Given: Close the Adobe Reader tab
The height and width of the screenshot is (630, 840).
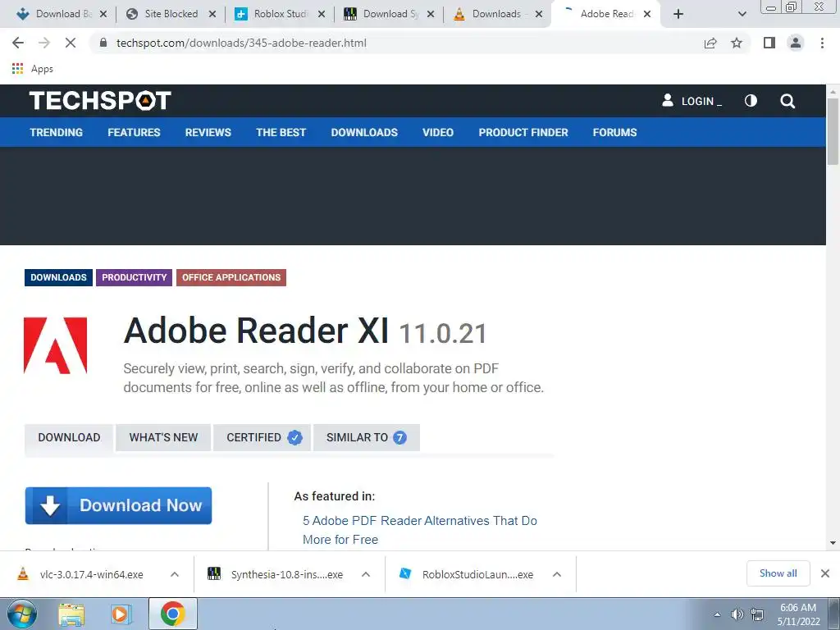Looking at the screenshot, I should click(x=647, y=14).
